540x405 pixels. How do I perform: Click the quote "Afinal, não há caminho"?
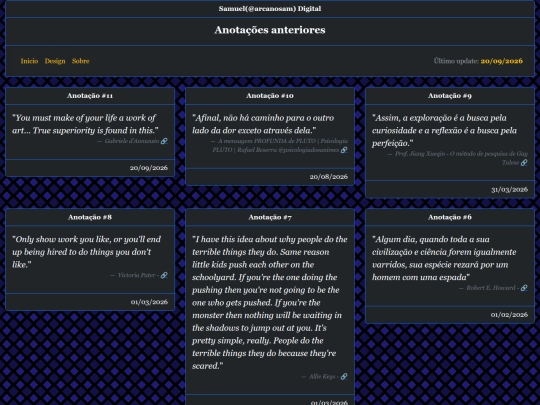coord(263,124)
